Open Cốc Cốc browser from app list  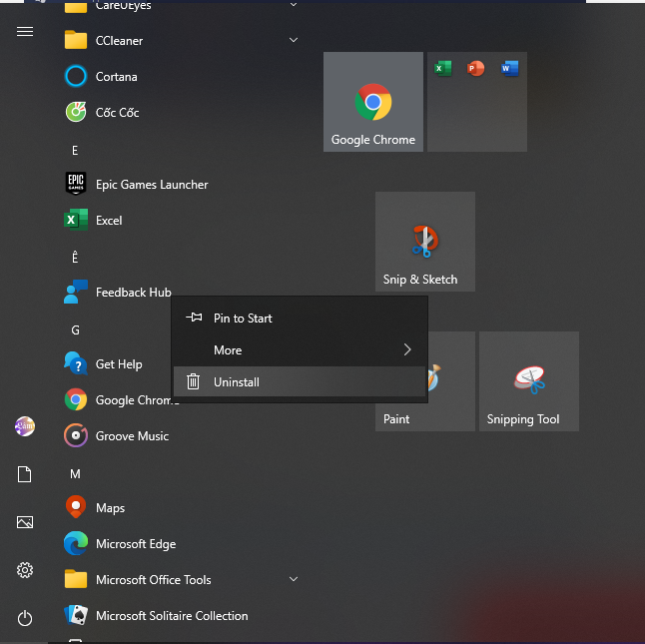182,112
